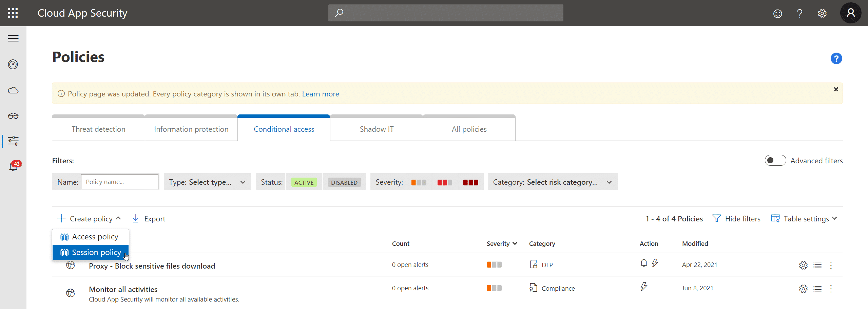Open settings gear for Monitor all activities
This screenshot has width=868, height=309.
pyautogui.click(x=803, y=289)
